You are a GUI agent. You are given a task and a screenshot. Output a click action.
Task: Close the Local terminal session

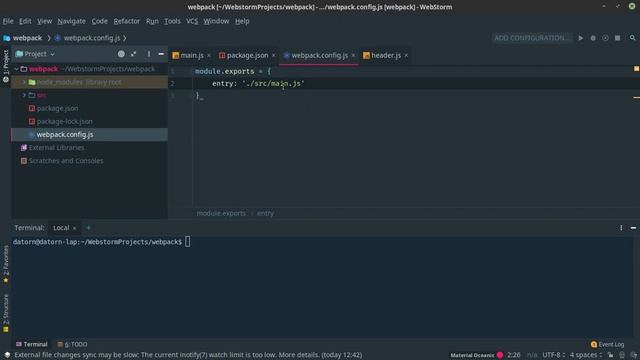click(x=74, y=228)
